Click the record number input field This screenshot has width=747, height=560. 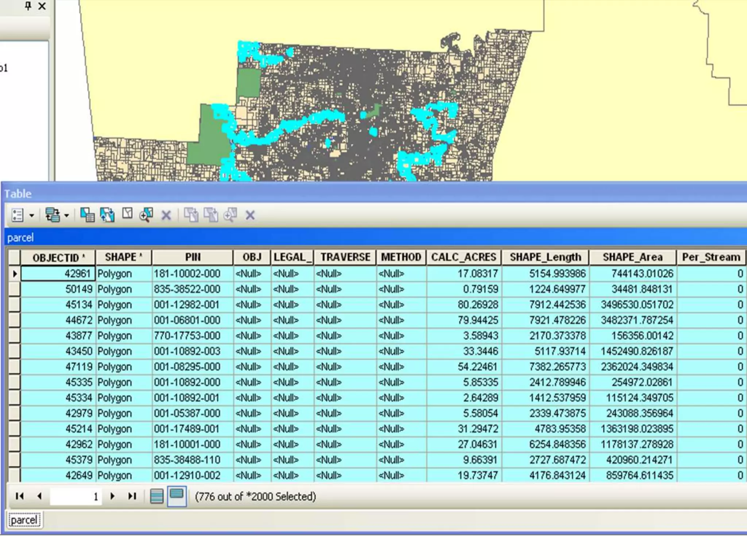point(76,497)
